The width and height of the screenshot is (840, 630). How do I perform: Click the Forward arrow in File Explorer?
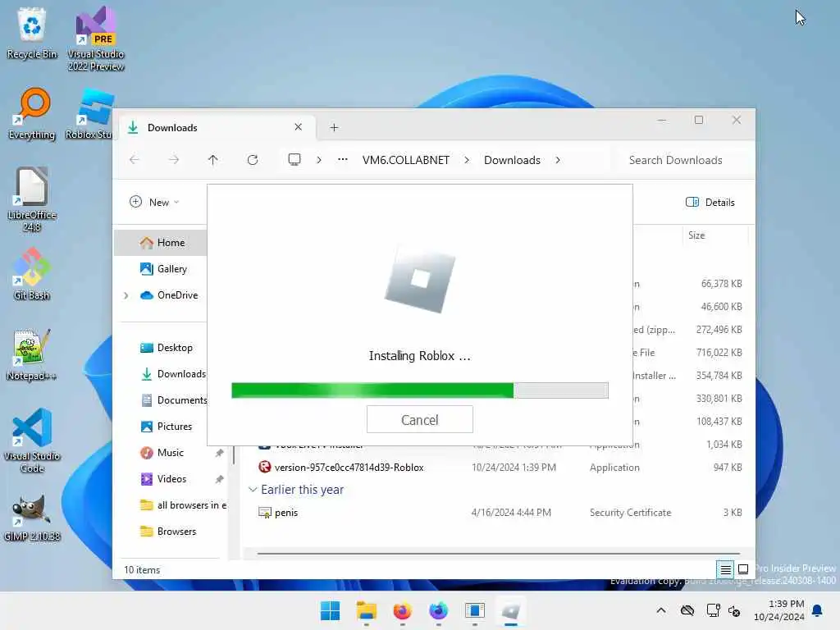click(x=174, y=160)
